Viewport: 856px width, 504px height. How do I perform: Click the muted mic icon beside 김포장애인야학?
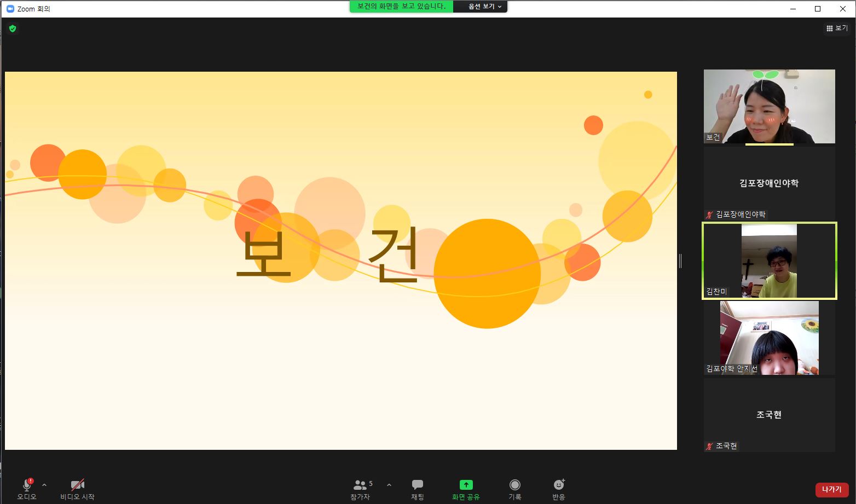point(710,215)
